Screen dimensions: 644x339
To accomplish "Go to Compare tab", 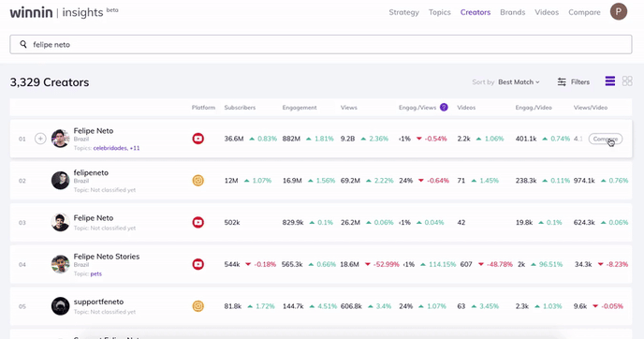I will 584,12.
